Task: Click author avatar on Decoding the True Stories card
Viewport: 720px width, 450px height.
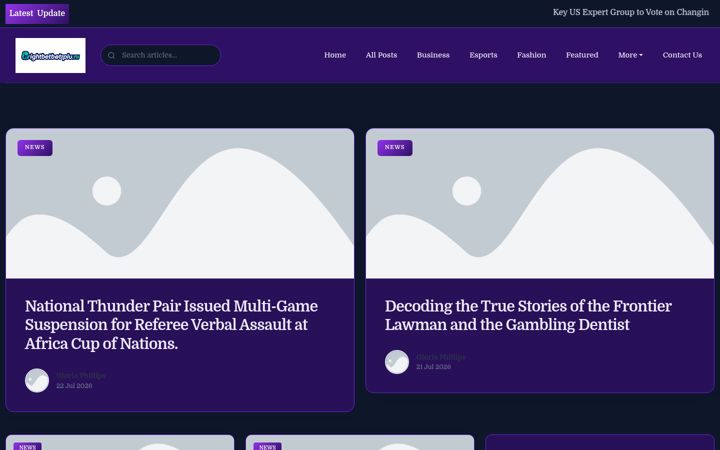Action: pyautogui.click(x=397, y=362)
